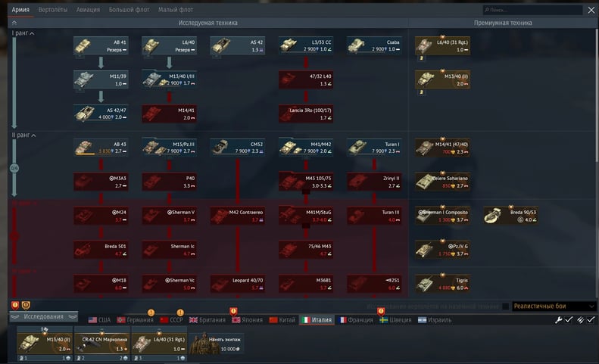Choose the Tigris premium tank
The image size is (599, 364).
point(441,284)
